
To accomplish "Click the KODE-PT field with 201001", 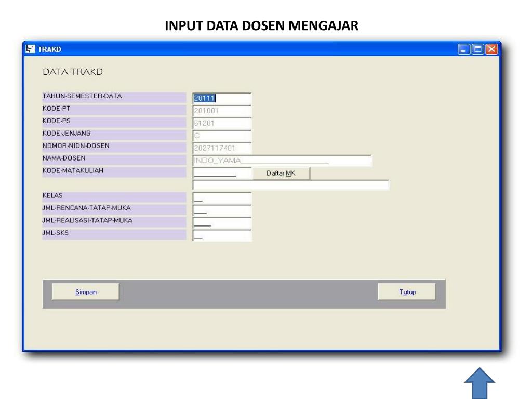I will coord(222,111).
